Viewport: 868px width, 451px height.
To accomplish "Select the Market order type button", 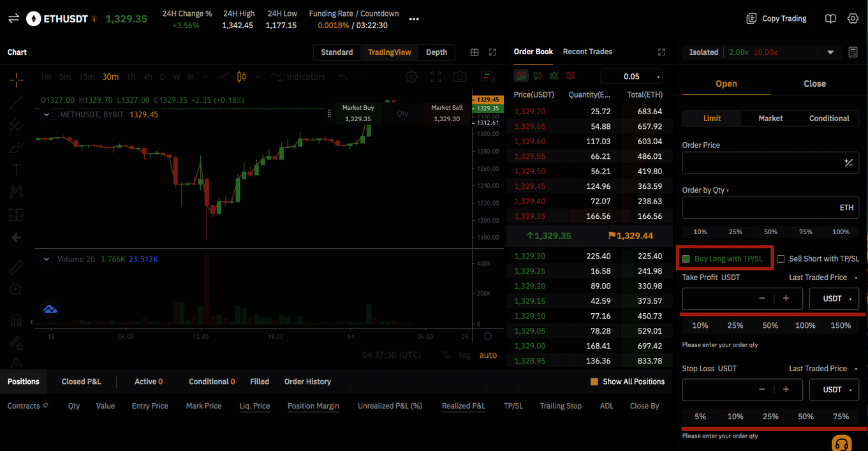I will tap(770, 118).
